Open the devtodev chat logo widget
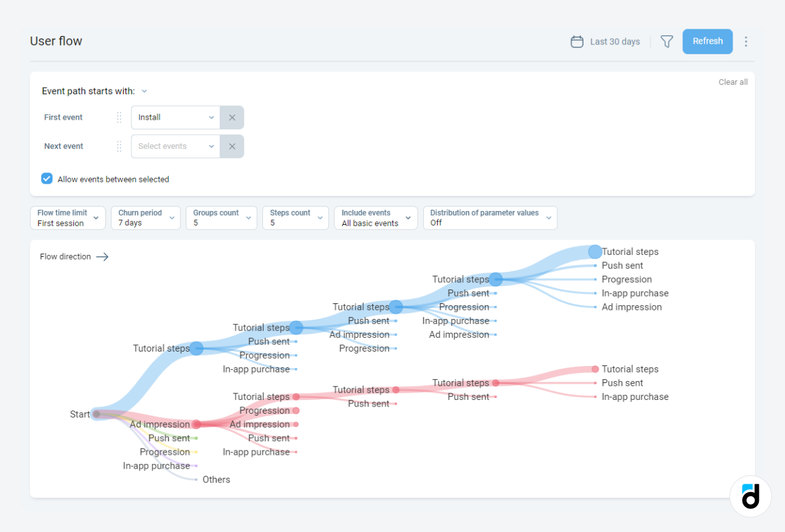 point(750,496)
